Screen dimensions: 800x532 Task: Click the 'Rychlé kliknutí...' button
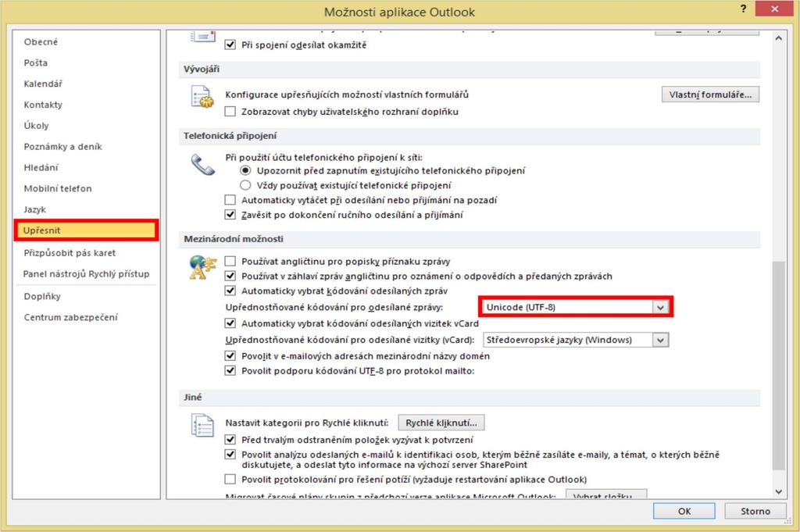click(x=441, y=423)
